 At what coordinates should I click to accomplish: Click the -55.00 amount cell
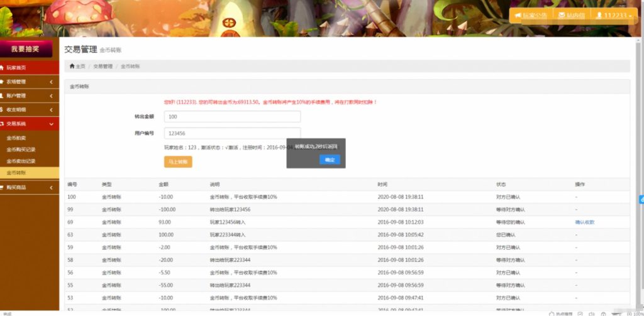click(x=166, y=285)
